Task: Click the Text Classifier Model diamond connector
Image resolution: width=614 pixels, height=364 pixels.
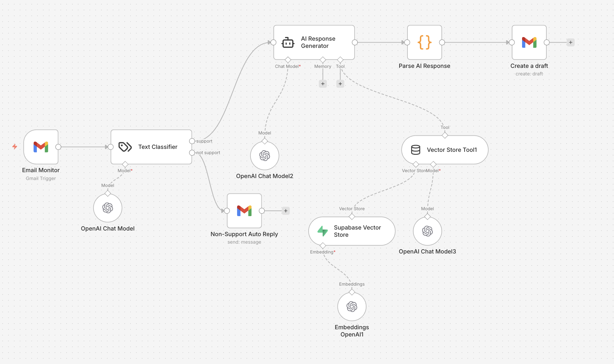Action: (125, 164)
